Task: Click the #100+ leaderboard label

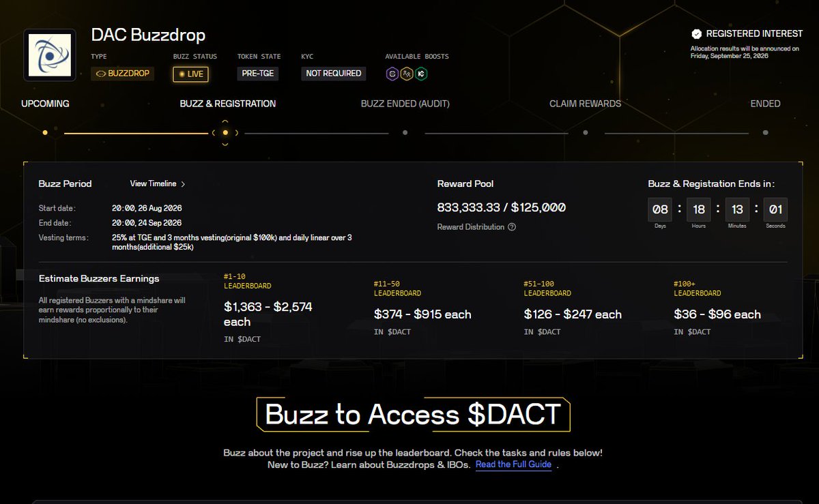Action: [x=698, y=288]
